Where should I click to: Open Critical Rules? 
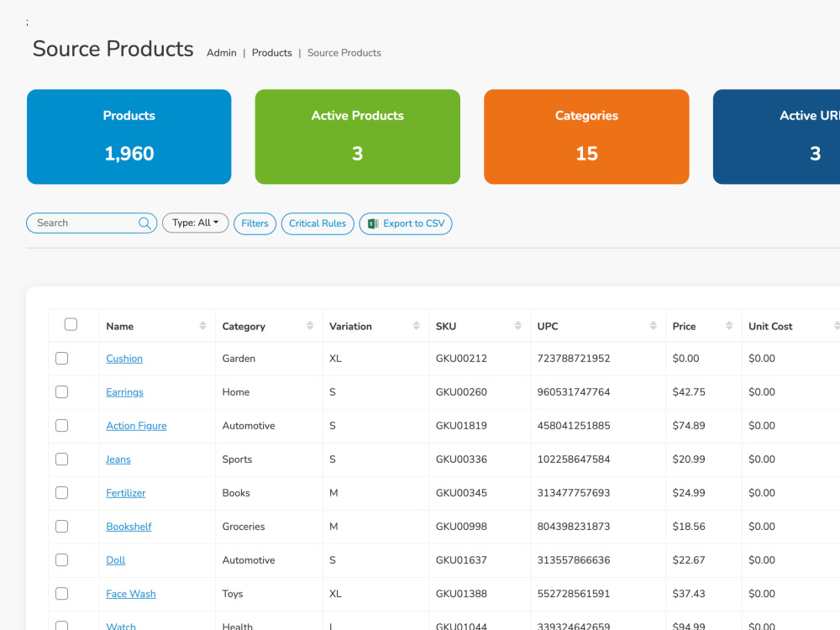point(318,223)
